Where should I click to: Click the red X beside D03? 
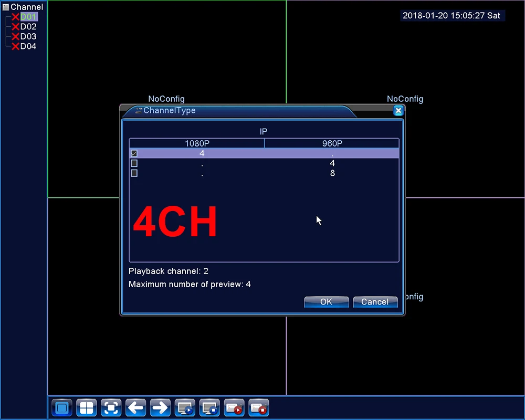pos(15,37)
